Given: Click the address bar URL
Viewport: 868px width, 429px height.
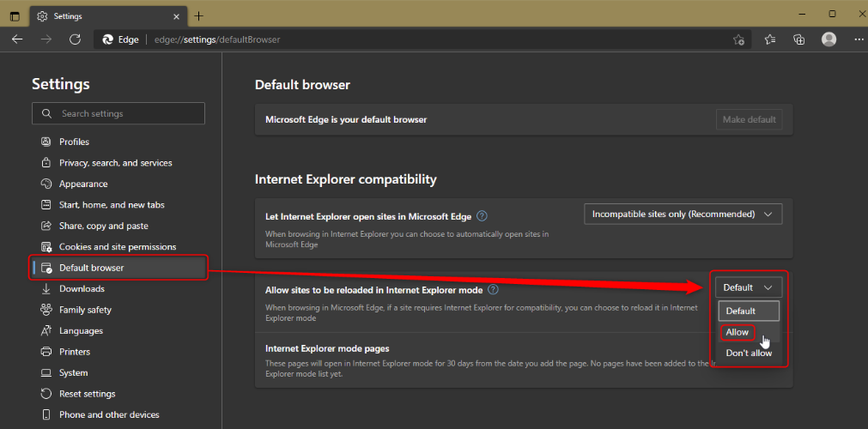Looking at the screenshot, I should (217, 39).
